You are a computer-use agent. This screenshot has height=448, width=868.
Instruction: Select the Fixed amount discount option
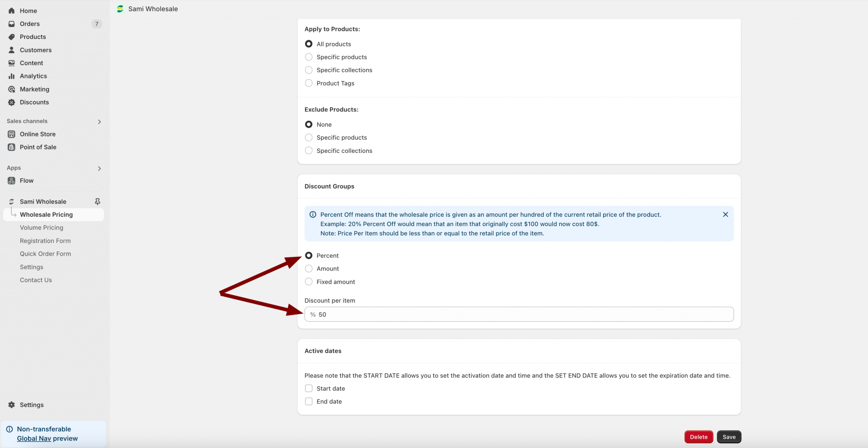[x=309, y=282]
